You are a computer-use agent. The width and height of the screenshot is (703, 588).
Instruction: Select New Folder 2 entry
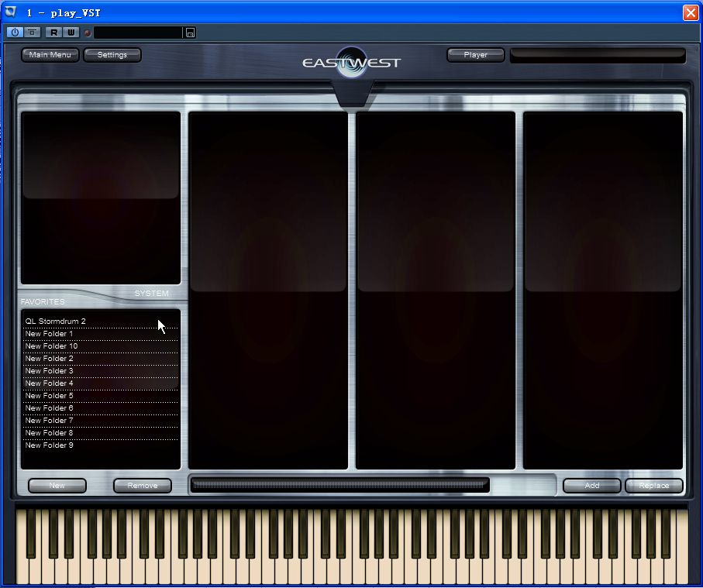(101, 359)
